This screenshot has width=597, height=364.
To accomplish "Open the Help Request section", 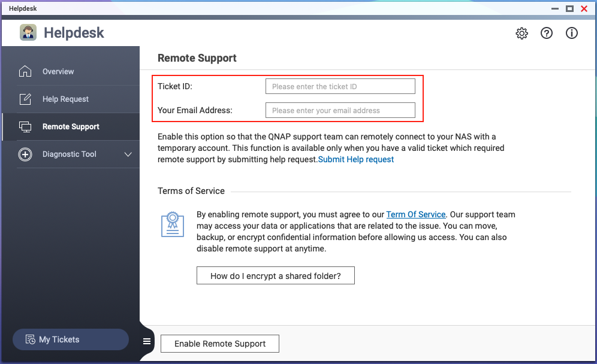I will pos(66,99).
